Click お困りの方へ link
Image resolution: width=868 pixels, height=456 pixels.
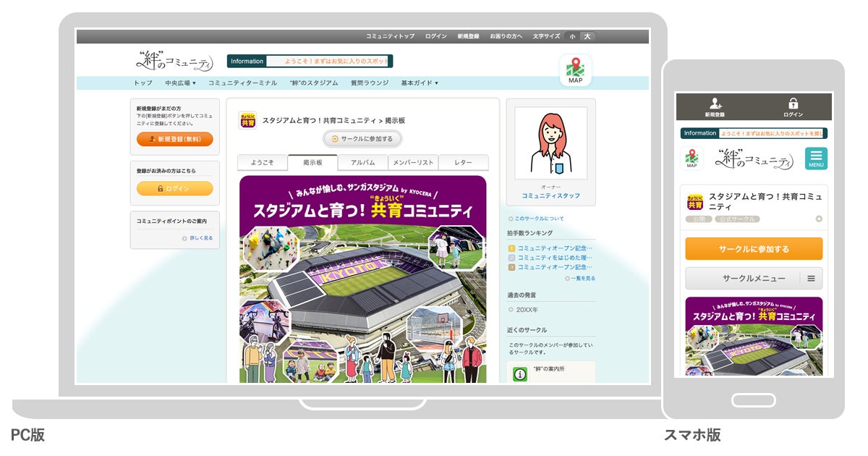(506, 36)
